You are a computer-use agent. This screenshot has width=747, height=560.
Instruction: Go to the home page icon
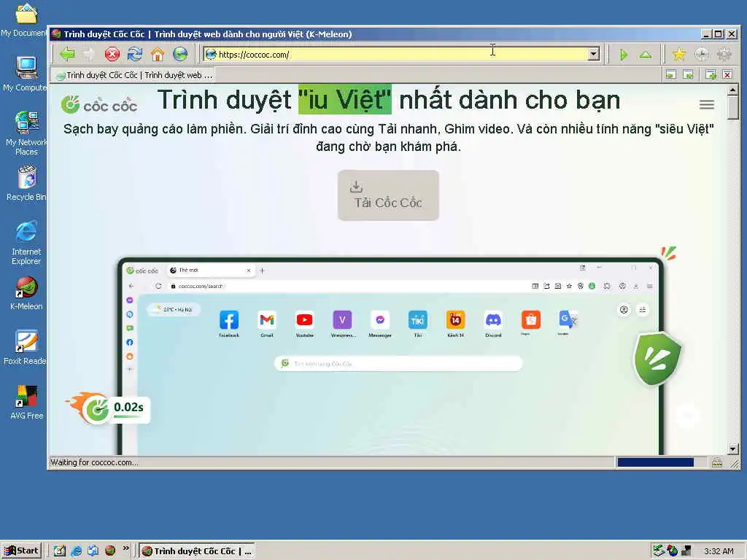158,54
